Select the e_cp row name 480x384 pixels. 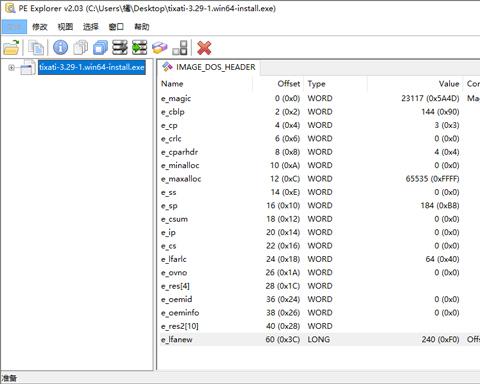(x=169, y=125)
